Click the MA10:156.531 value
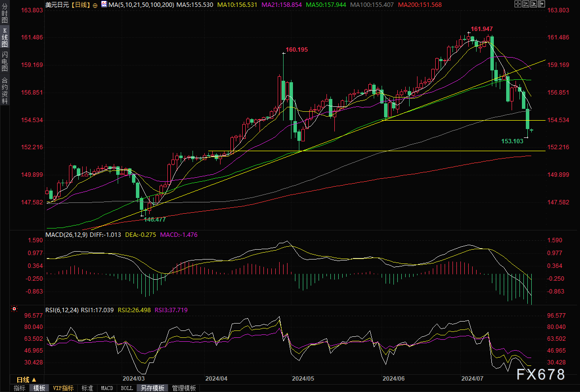The height and width of the screenshot is (392, 580). 237,5
